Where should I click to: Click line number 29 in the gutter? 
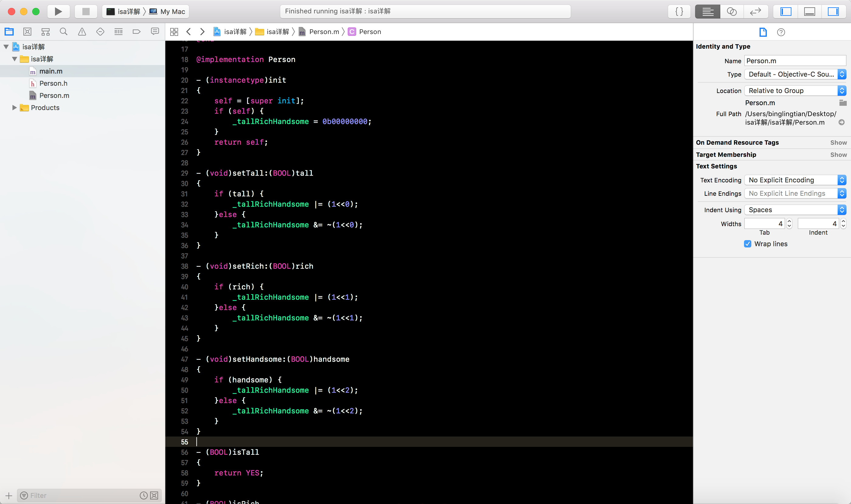point(184,173)
